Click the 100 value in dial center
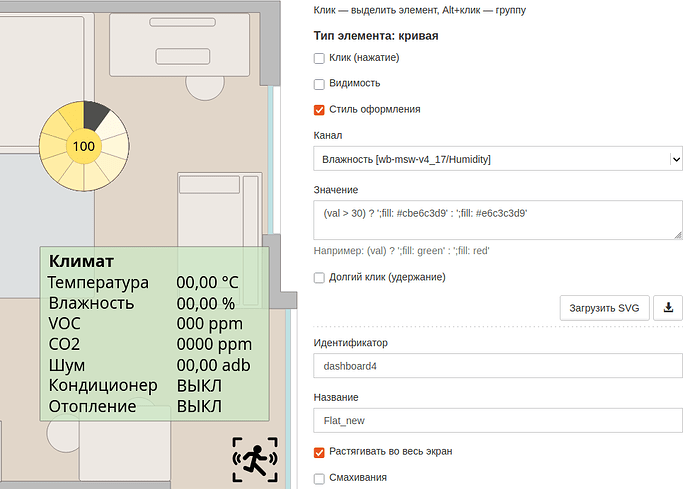The height and width of the screenshot is (489, 690). click(x=84, y=146)
